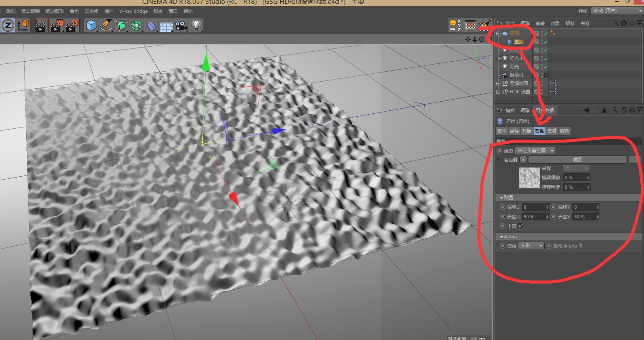This screenshot has height=340, width=644.
Task: Collapse the 平面 object tree node
Action: coord(498,33)
